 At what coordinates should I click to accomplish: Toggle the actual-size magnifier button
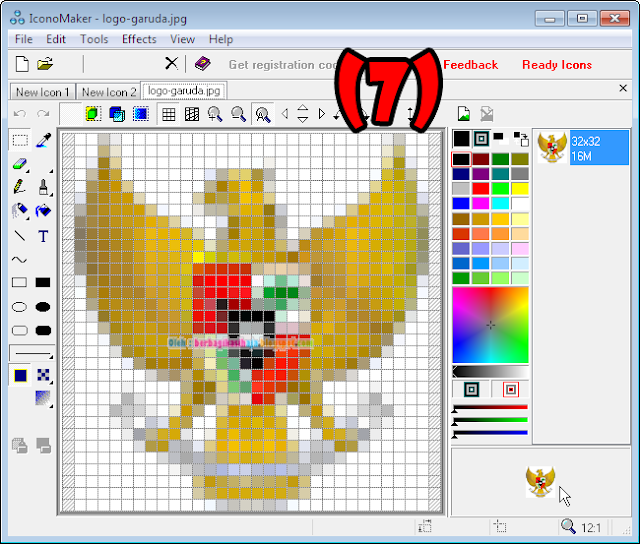coord(262,114)
